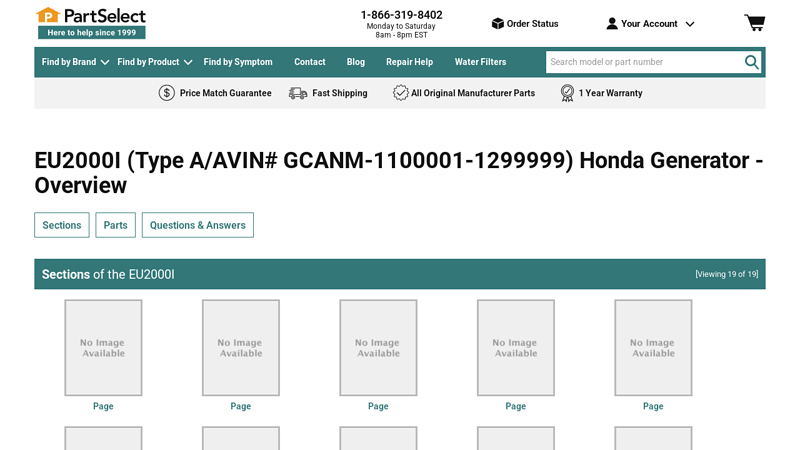Go to the Repair Help menu item
Viewport: 800px width, 450px height.
point(409,62)
